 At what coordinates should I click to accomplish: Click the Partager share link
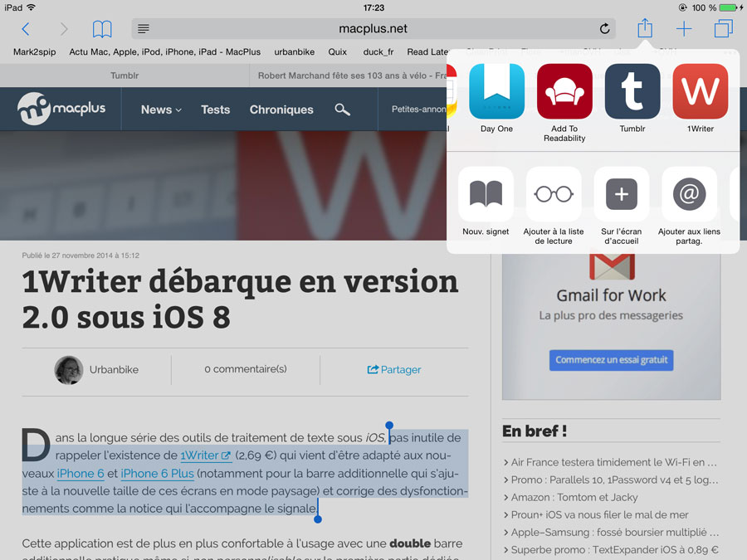[x=394, y=369]
